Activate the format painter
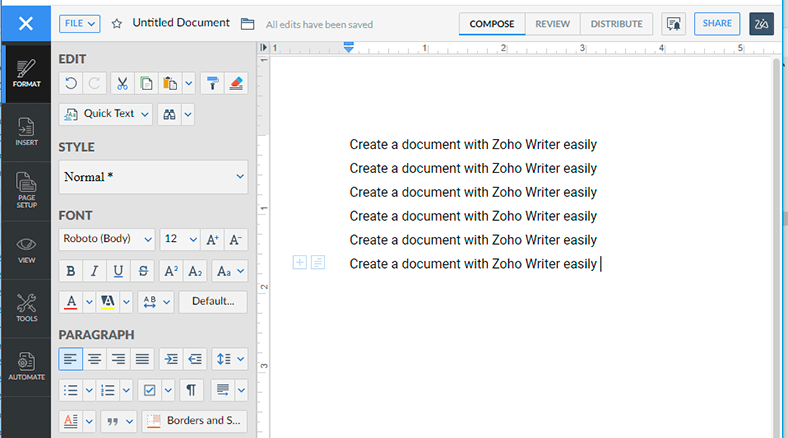This screenshot has width=788, height=438. click(212, 83)
